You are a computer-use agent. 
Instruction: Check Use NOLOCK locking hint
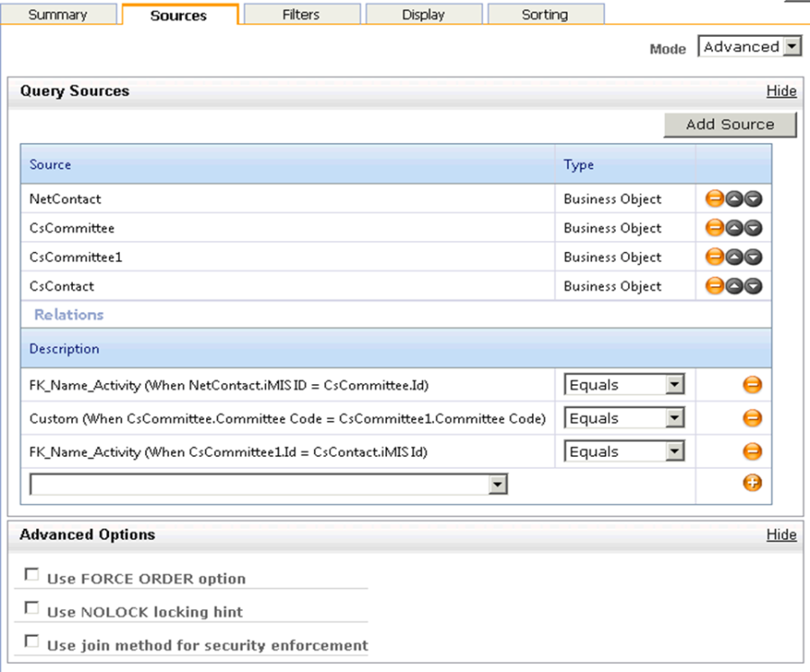pyautogui.click(x=32, y=609)
